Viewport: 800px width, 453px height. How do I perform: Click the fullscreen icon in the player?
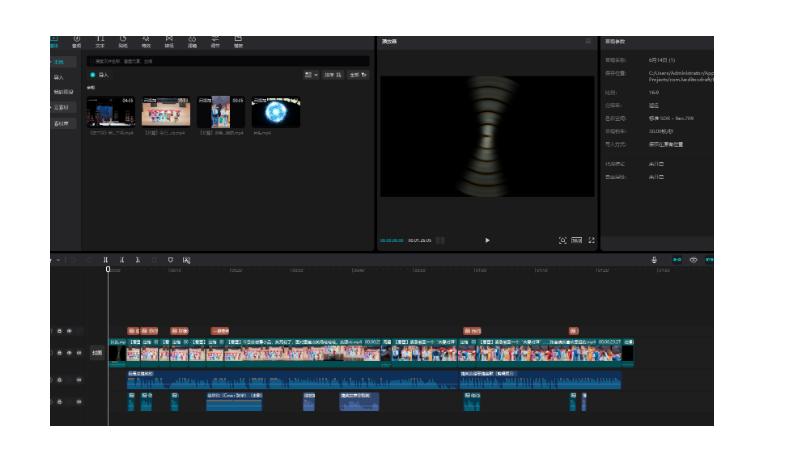591,240
